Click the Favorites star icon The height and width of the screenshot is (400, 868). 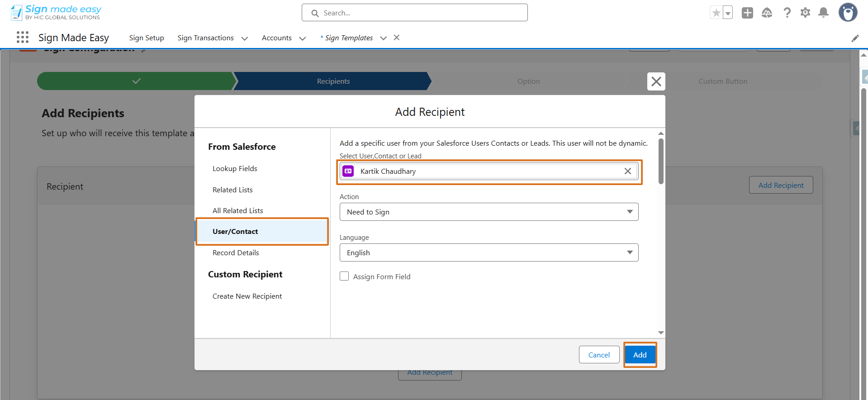coord(716,13)
